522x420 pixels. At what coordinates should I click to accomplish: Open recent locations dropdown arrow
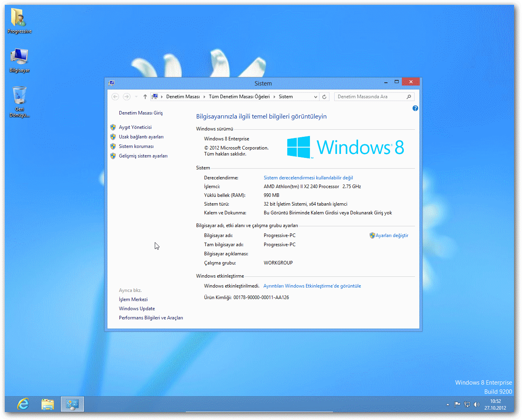[x=136, y=97]
